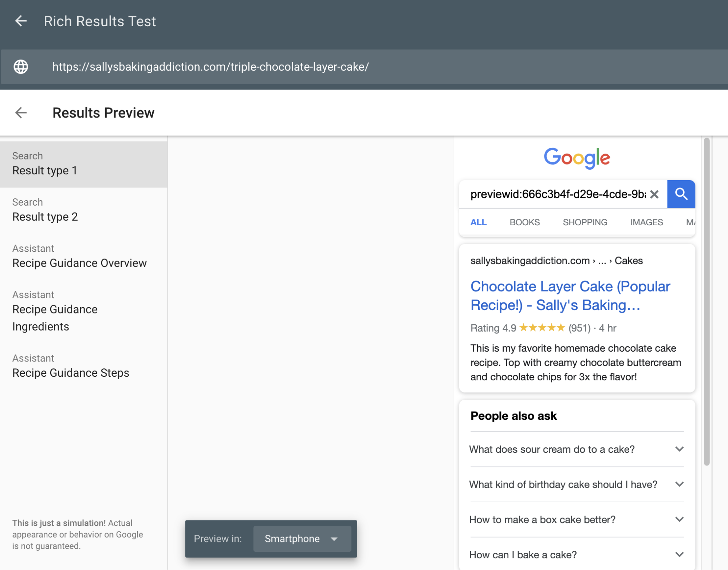Switch to the SHOPPING search tab
Image resolution: width=728 pixels, height=570 pixels.
585,222
